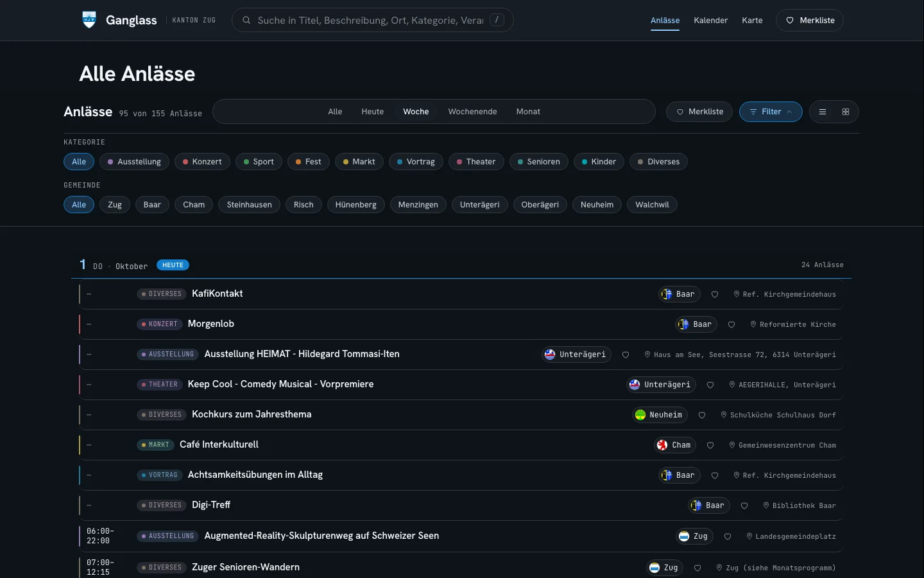This screenshot has width=924, height=578.
Task: Click Baar municipality badge on KafiKontakt row
Action: click(680, 294)
